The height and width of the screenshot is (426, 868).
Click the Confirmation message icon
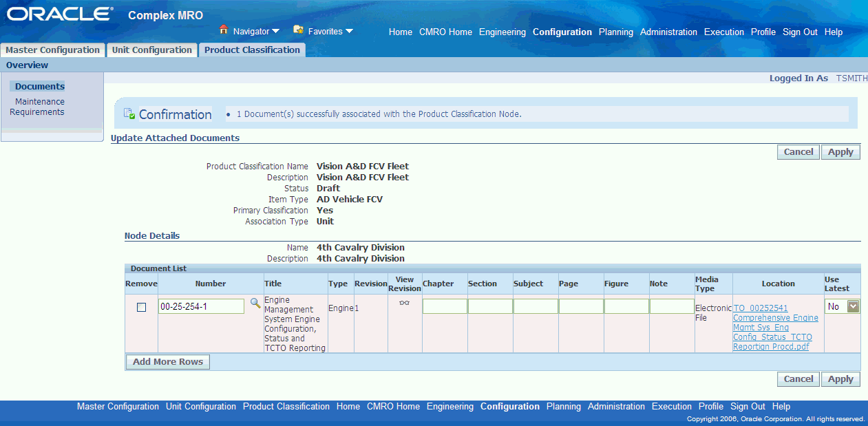click(129, 114)
